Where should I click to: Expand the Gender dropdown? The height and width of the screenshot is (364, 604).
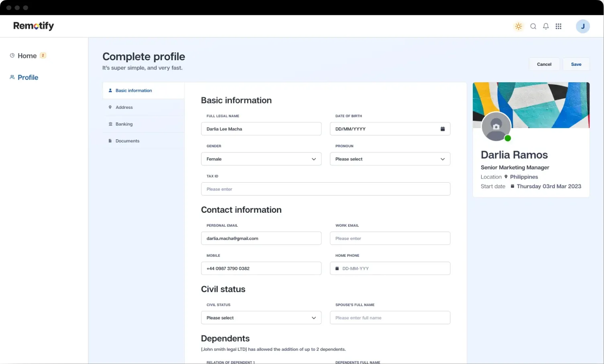[x=261, y=159]
